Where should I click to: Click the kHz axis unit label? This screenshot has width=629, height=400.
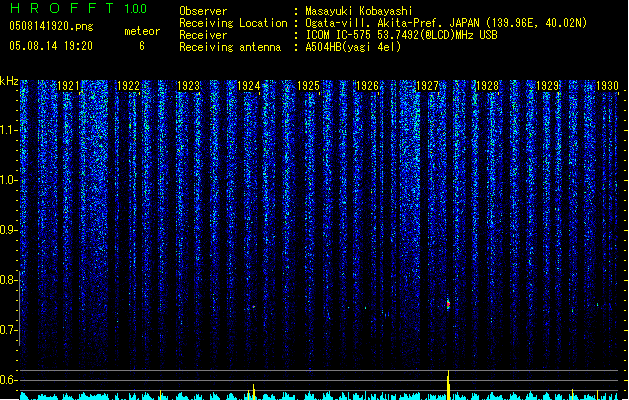pyautogui.click(x=9, y=81)
